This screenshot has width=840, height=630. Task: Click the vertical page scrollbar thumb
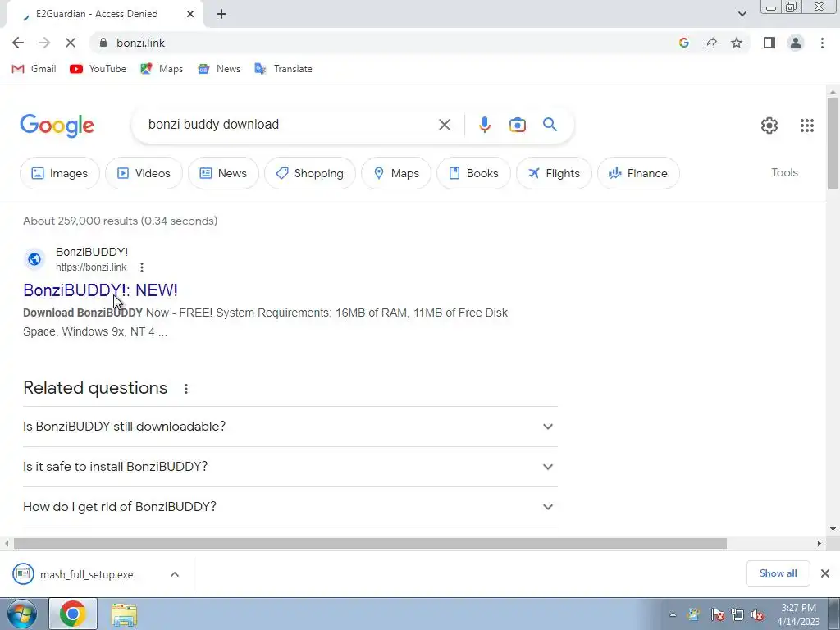click(832, 144)
